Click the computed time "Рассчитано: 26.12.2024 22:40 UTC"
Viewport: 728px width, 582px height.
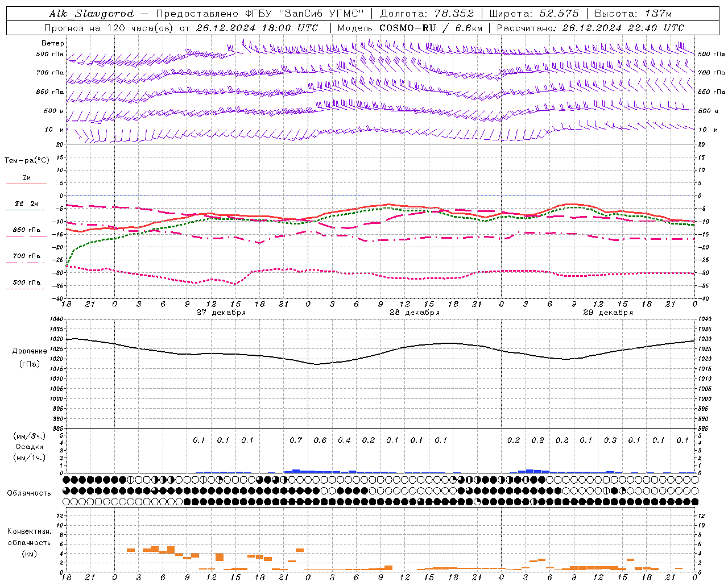tap(590, 28)
